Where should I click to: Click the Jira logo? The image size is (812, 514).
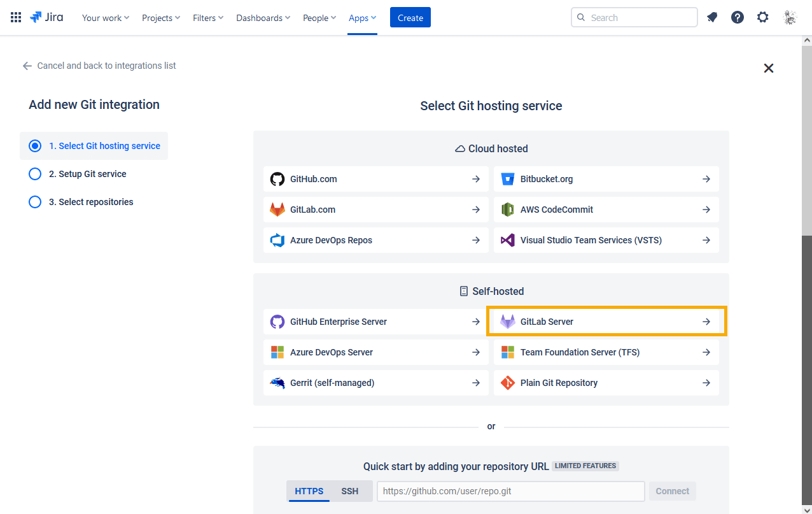point(46,17)
